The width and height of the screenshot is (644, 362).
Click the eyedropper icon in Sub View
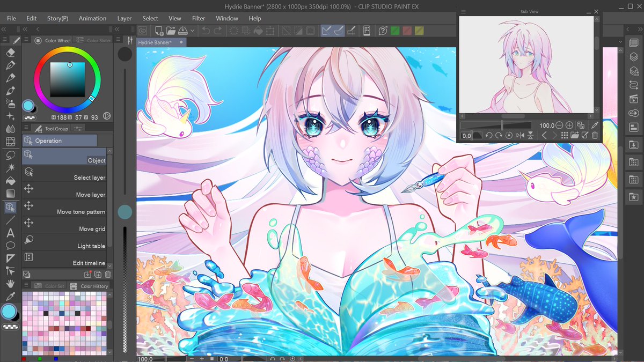pyautogui.click(x=595, y=125)
